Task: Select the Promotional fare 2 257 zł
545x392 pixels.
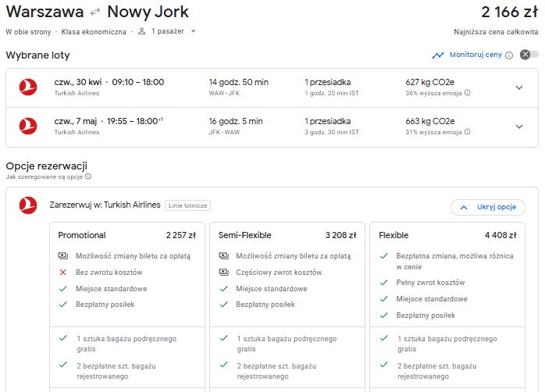Action: point(126,235)
